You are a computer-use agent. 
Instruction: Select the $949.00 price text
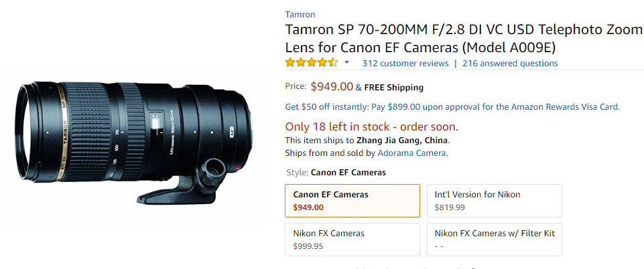pyautogui.click(x=332, y=86)
